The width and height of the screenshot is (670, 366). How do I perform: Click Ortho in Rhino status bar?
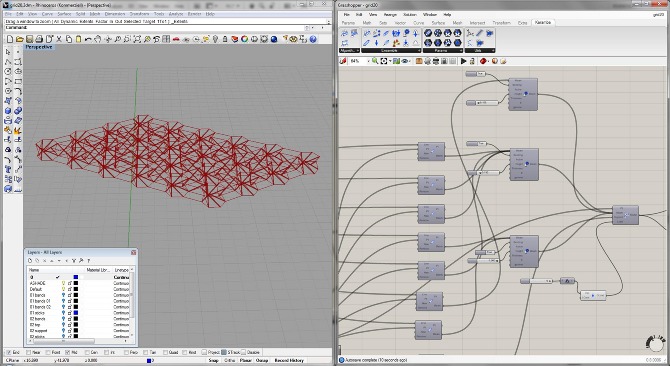coord(229,360)
